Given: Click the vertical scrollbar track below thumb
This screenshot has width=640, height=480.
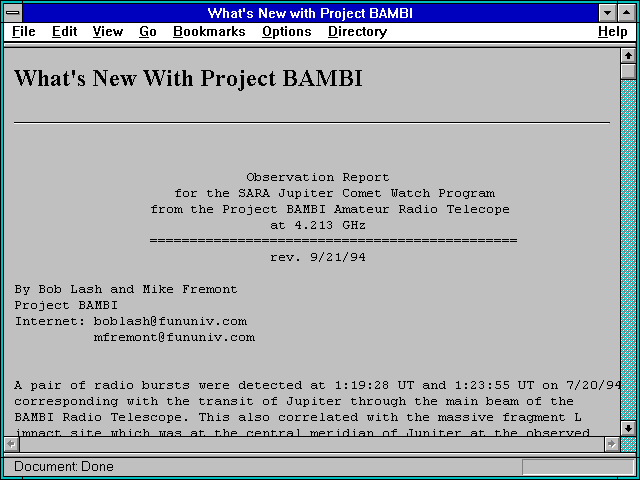Looking at the screenshot, I should 628,250.
